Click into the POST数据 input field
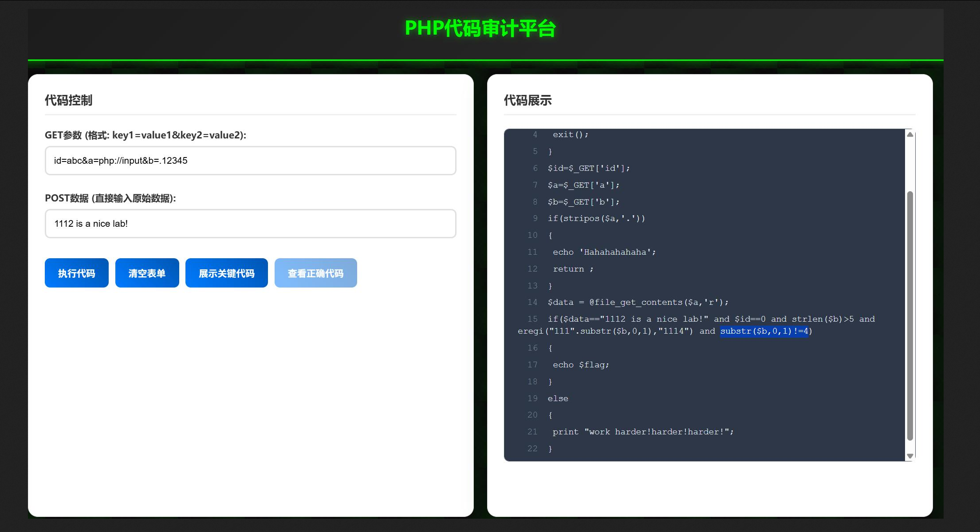Image resolution: width=980 pixels, height=532 pixels. click(x=250, y=224)
